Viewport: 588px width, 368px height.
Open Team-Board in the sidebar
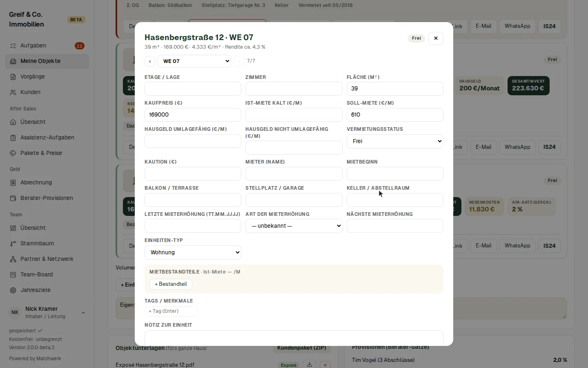pyautogui.click(x=47, y=275)
